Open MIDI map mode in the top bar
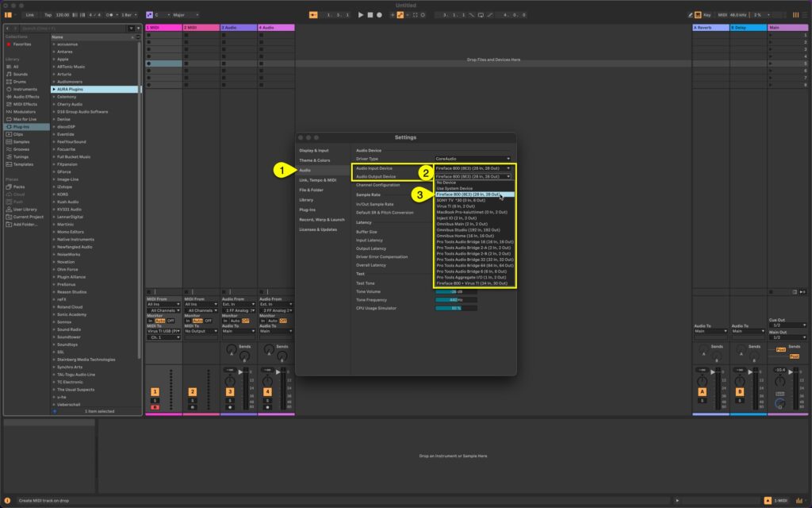This screenshot has width=812, height=508. pyautogui.click(x=722, y=14)
